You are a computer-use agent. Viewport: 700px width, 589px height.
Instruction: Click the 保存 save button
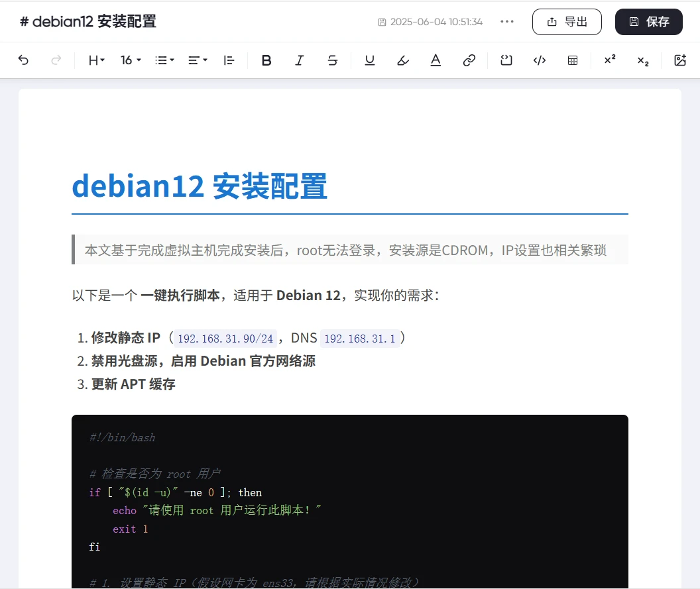(649, 22)
